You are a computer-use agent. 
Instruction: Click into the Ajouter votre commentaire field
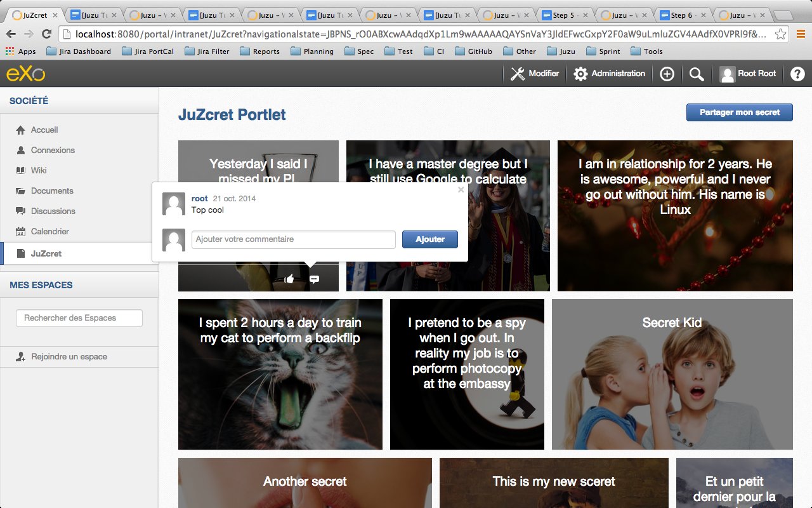tap(294, 239)
